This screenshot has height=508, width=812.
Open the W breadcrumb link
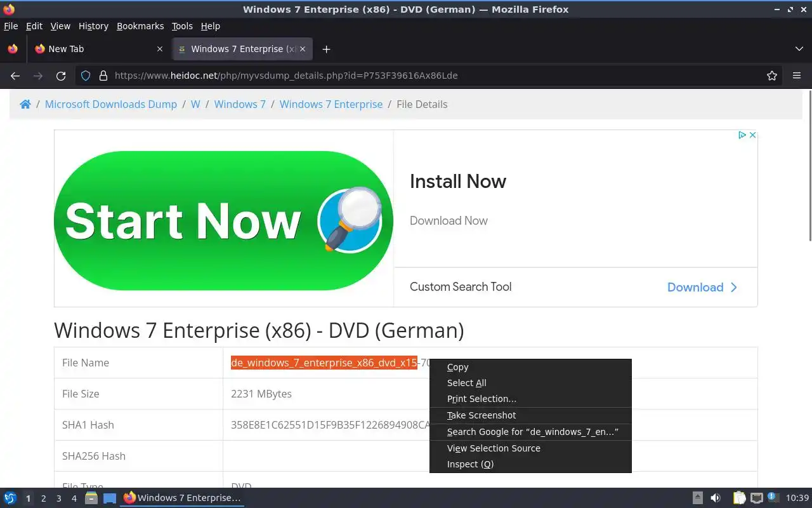(195, 104)
